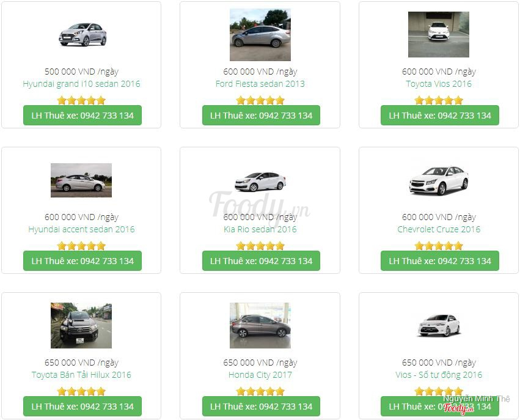Open the Hyundai accent sedan car image
520x420 pixels.
pyautogui.click(x=81, y=180)
